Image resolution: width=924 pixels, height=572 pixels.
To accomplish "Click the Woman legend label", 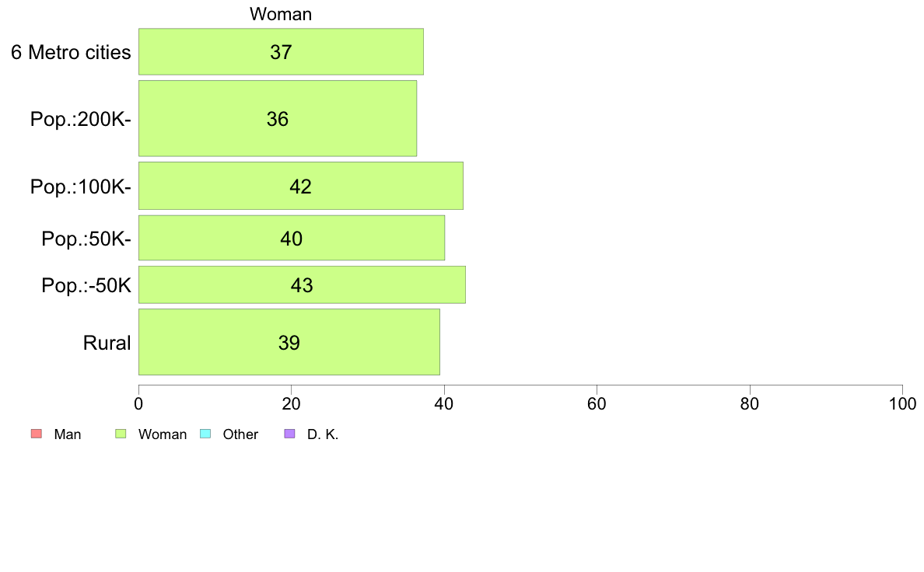I will 162,434.
